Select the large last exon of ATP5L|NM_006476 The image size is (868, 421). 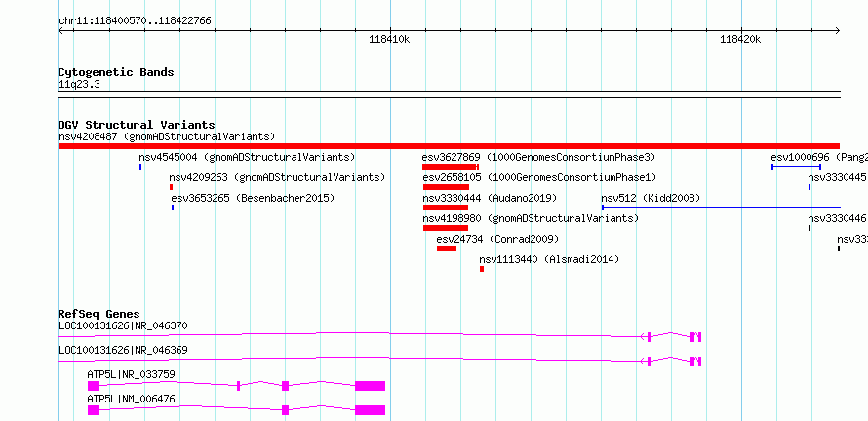(x=370, y=410)
